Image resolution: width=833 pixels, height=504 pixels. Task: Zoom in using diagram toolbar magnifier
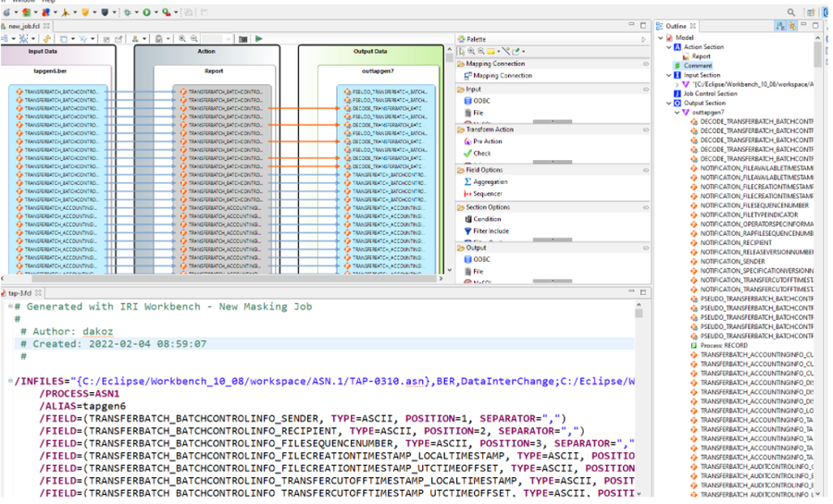[x=181, y=39]
